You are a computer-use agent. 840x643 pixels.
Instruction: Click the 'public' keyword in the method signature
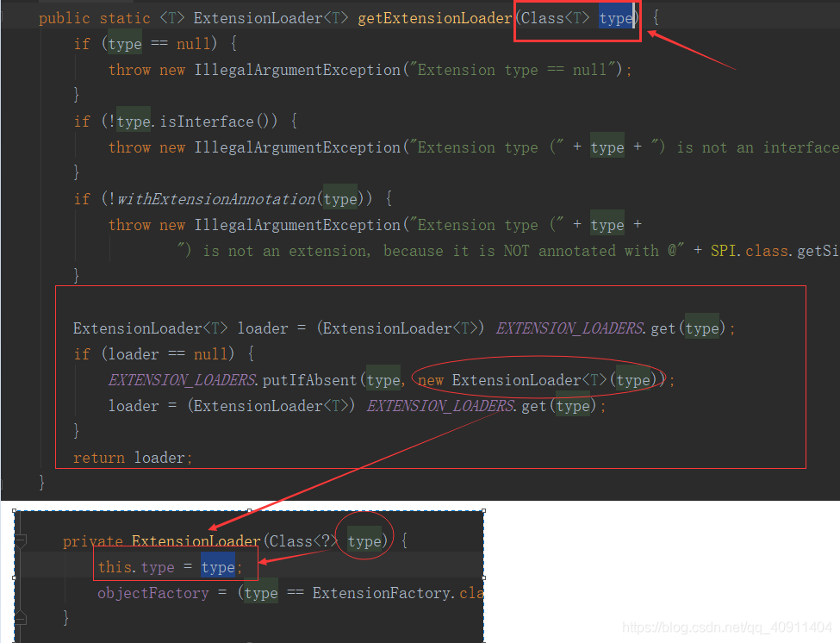pos(65,18)
